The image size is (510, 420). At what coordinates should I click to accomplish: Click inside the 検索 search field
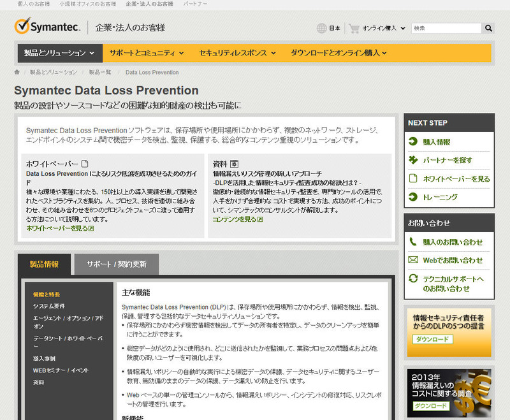click(x=445, y=28)
